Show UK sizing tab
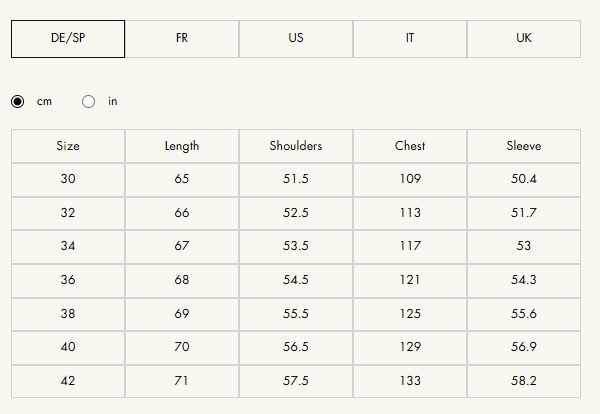Viewport: 600px width, 414px height. [x=524, y=38]
